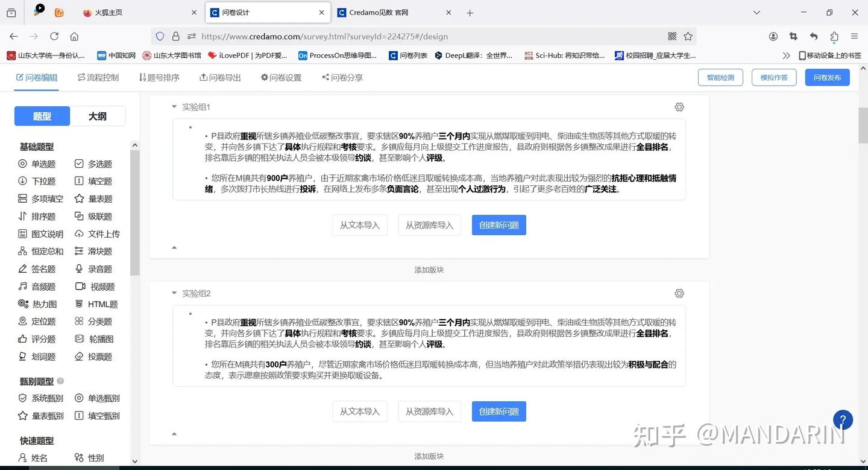The height and width of the screenshot is (470, 868).
Task: Switch to the 大纲 outline tab
Action: (97, 116)
